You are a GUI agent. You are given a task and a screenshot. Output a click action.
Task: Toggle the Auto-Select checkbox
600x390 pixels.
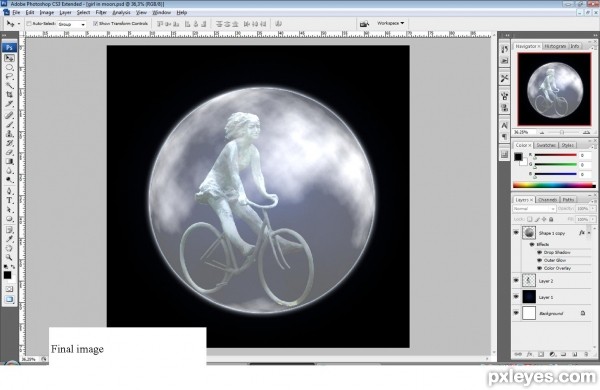[x=29, y=24]
